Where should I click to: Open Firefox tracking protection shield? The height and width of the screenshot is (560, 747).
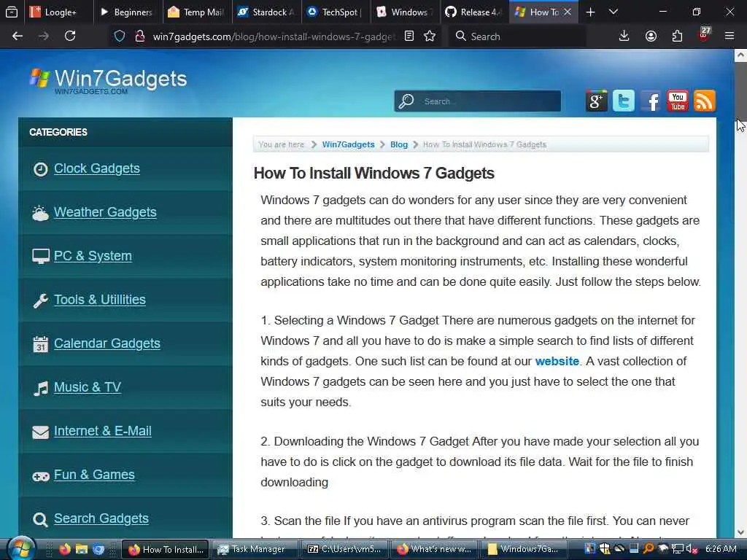click(x=120, y=36)
